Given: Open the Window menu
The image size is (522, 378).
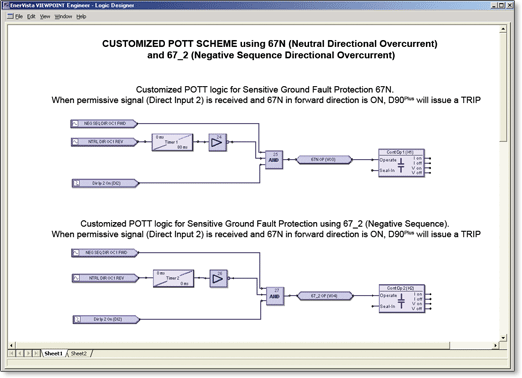Looking at the screenshot, I should coord(63,16).
